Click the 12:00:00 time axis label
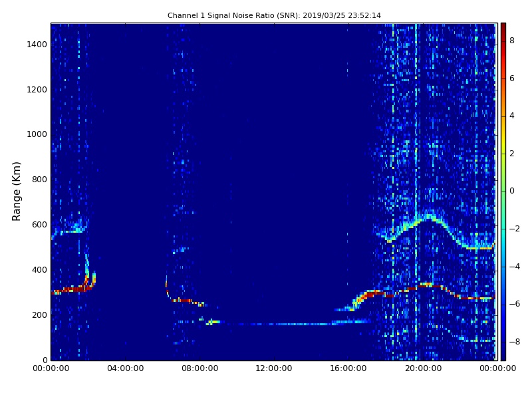Screen dimensions: 532x399 coord(274,368)
